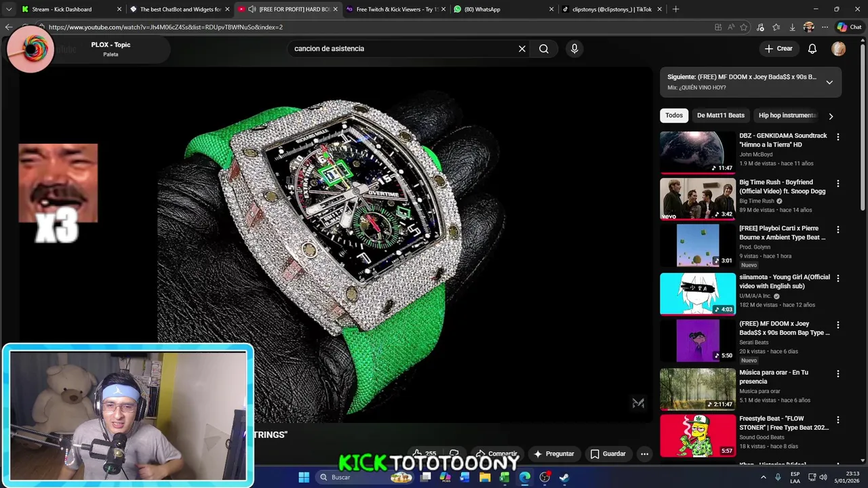This screenshot has height=488, width=868.
Task: Click the video more actions ellipsis button
Action: click(645, 454)
